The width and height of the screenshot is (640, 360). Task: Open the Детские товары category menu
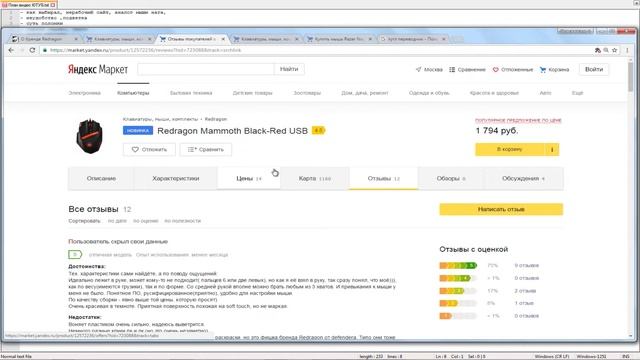pyautogui.click(x=252, y=93)
